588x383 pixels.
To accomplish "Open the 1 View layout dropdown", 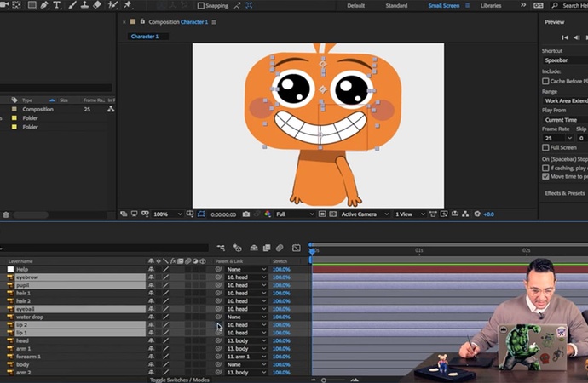I will (x=410, y=214).
